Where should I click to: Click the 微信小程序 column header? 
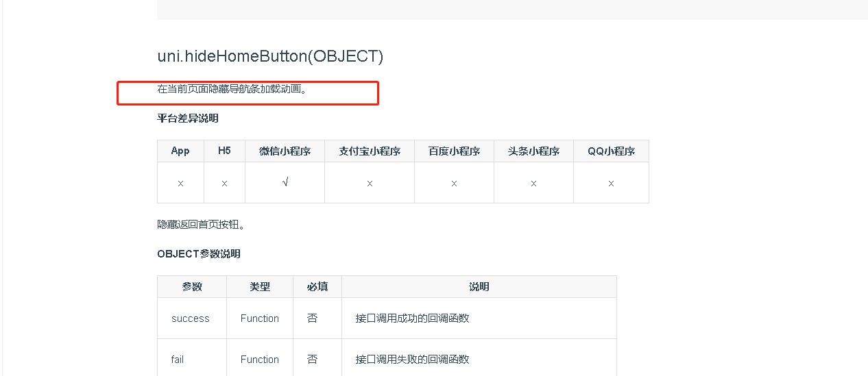click(x=285, y=151)
